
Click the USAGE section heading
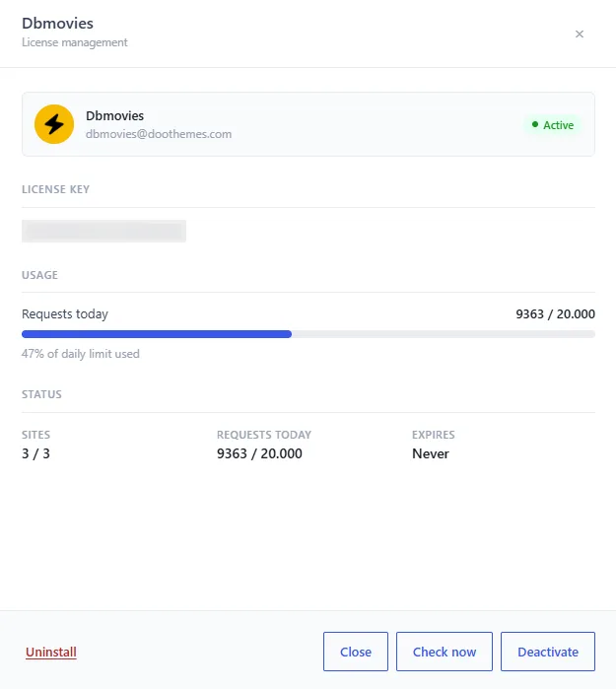tap(39, 275)
